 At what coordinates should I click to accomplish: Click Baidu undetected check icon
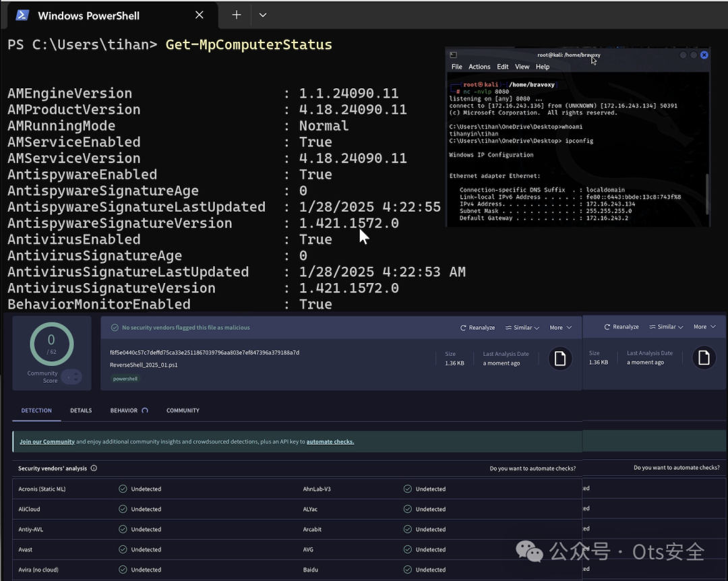pyautogui.click(x=408, y=570)
